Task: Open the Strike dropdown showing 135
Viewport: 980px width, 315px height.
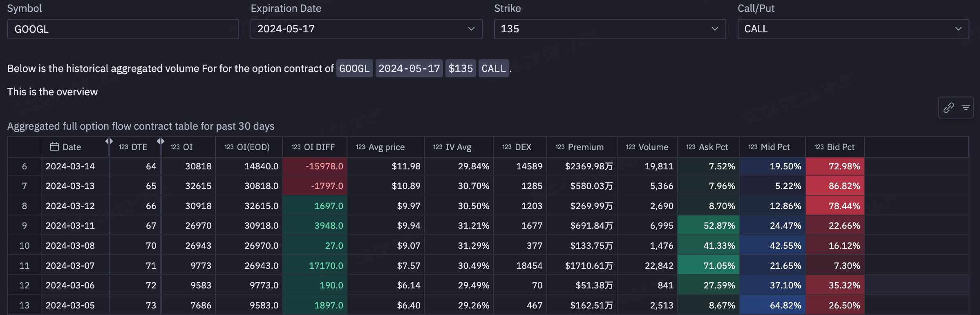Action: [610, 29]
